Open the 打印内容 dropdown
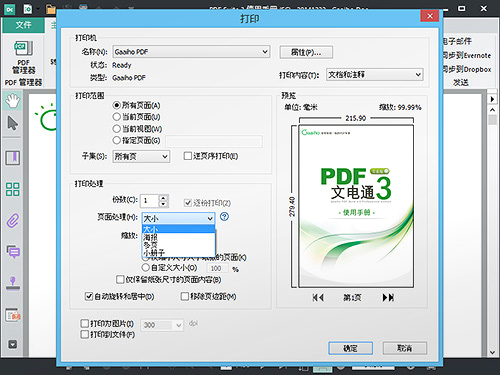 click(375, 75)
